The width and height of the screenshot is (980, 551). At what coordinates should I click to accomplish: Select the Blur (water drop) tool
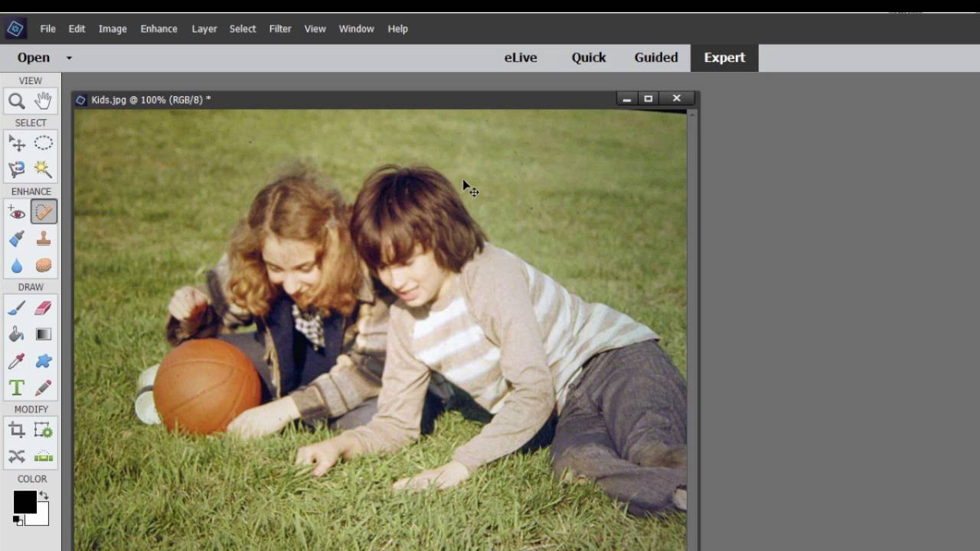17,266
